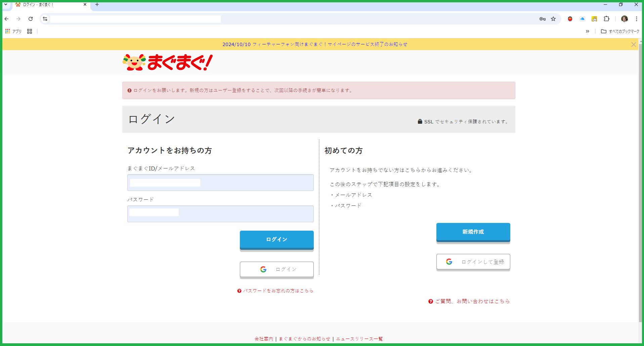
Task: Click the 初めての方 heading
Action: click(343, 151)
